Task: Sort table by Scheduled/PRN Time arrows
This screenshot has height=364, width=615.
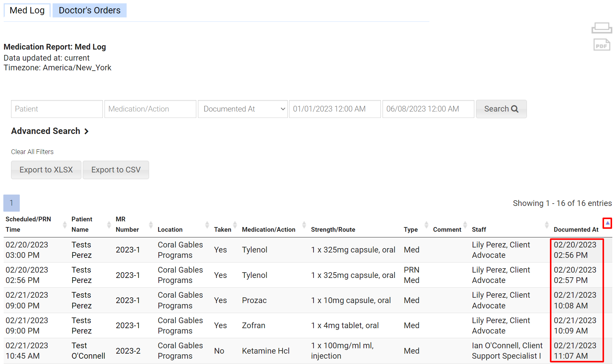Action: coord(65,225)
